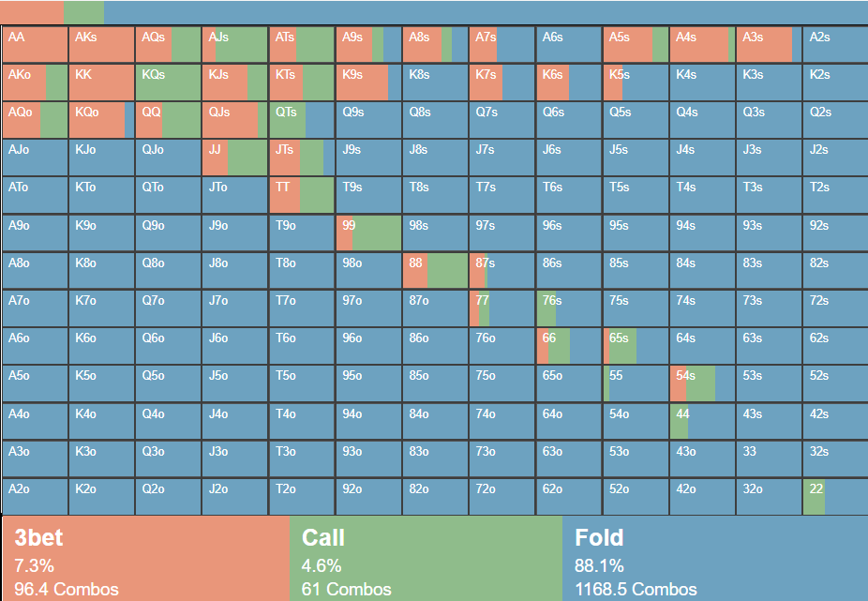868x601 pixels.
Task: Click the Call legend panel
Action: pyautogui.click(x=427, y=559)
